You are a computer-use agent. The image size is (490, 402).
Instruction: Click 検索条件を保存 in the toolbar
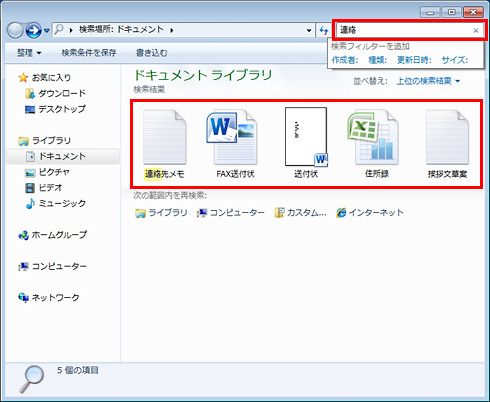coord(89,53)
